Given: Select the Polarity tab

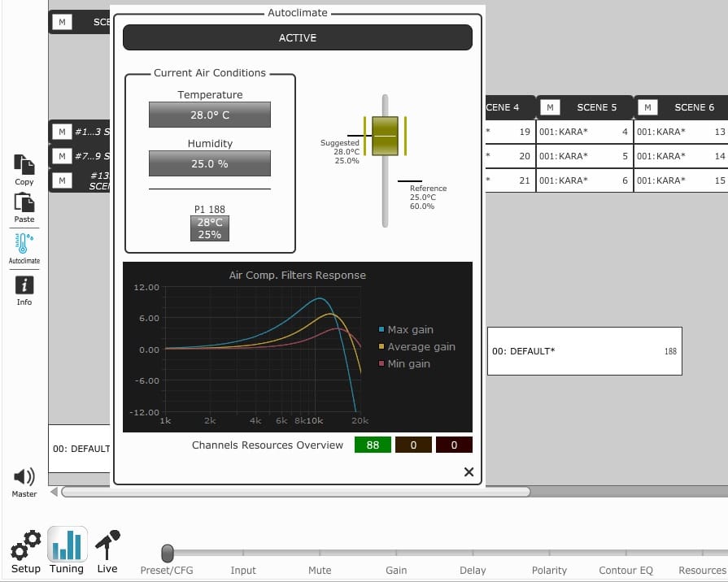Looking at the screenshot, I should (549, 570).
